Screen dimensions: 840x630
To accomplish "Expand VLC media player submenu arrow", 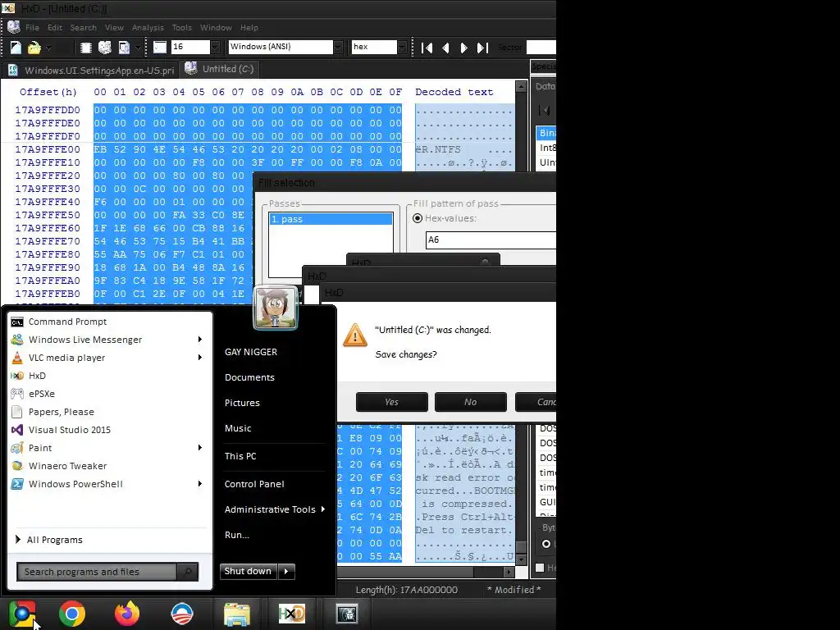I will [x=200, y=358].
